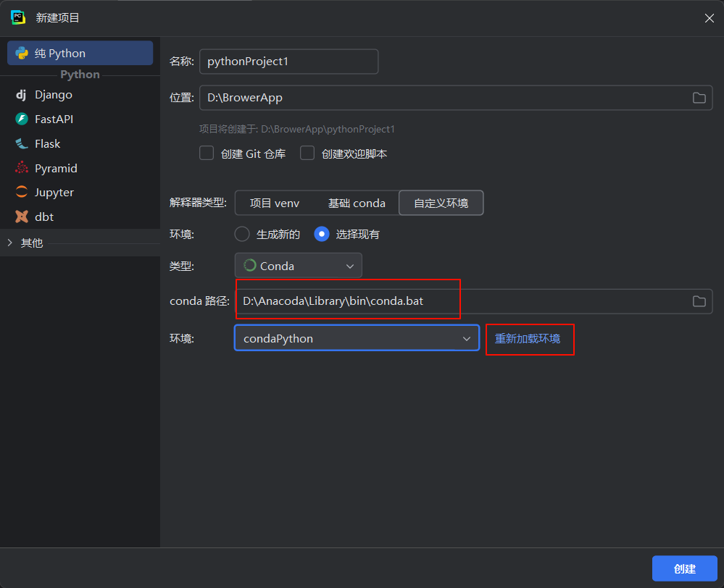Viewport: 724px width, 588px height.
Task: Click the PyCharm logo icon in title bar
Action: tap(18, 17)
